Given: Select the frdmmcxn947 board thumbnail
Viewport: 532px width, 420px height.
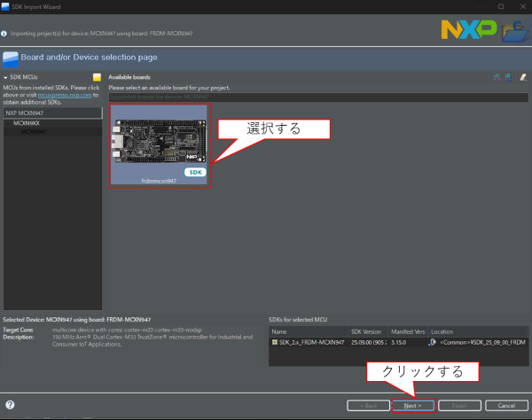Looking at the screenshot, I should pos(159,144).
